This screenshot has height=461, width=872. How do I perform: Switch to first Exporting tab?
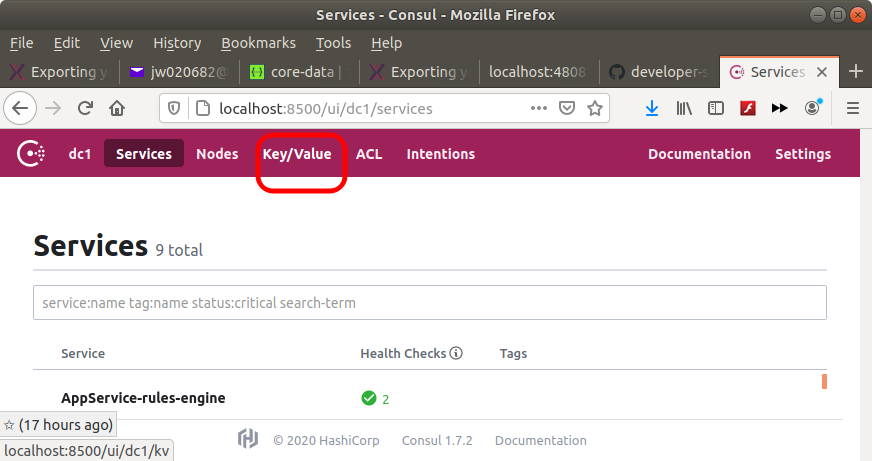pos(60,72)
